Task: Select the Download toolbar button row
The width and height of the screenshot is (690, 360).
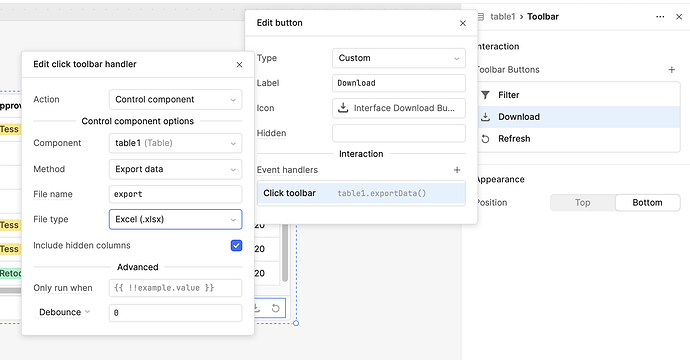Action: click(579, 117)
